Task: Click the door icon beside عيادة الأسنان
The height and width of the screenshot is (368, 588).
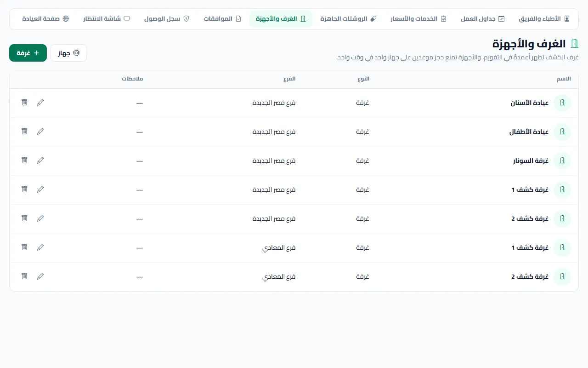Action: coord(562,103)
